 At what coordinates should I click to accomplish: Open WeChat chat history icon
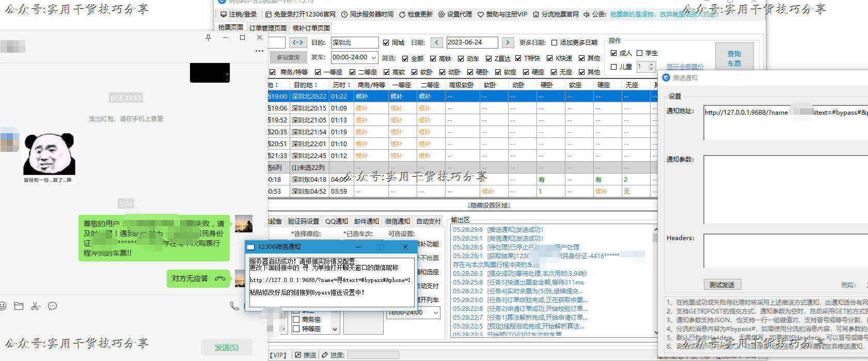[53, 306]
